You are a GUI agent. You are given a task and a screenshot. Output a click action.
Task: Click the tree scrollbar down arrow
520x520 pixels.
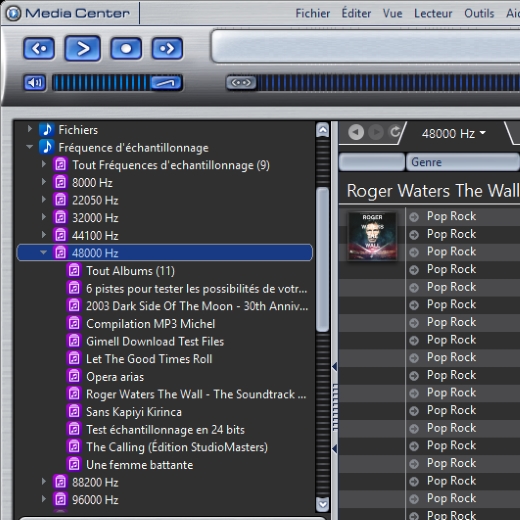tap(323, 504)
